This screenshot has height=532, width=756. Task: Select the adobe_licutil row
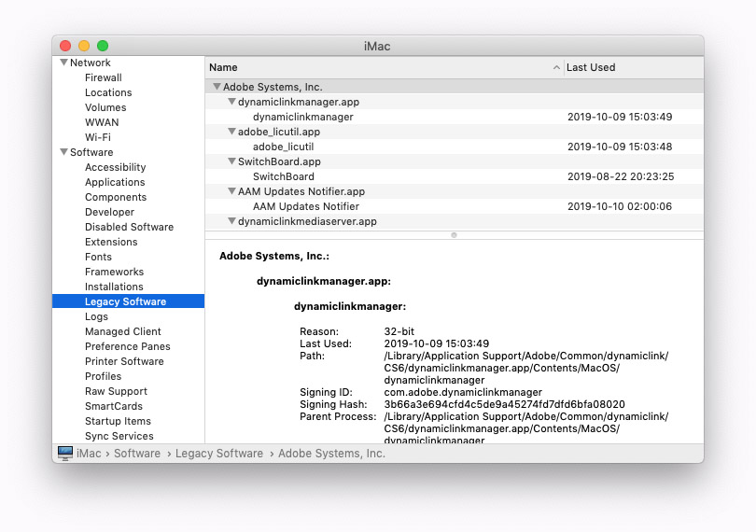(x=455, y=147)
